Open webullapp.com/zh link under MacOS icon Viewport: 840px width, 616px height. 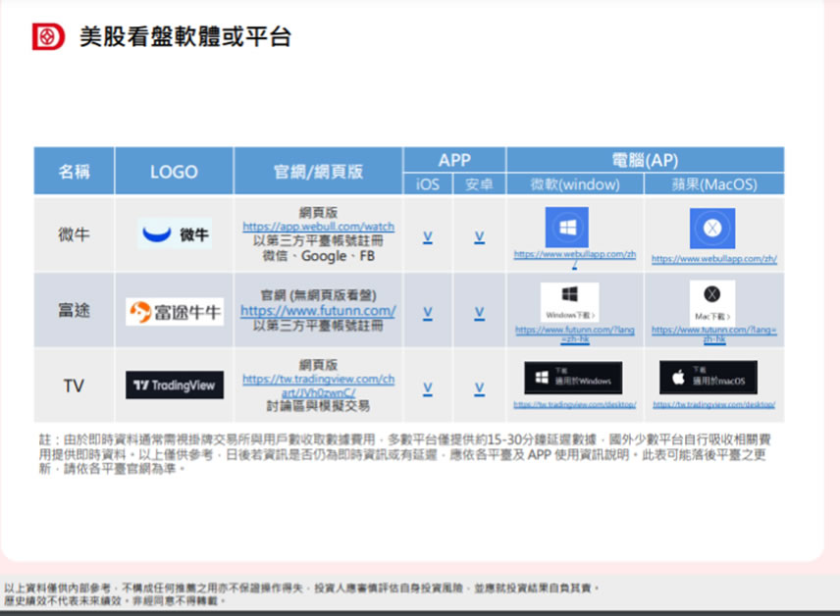click(714, 259)
